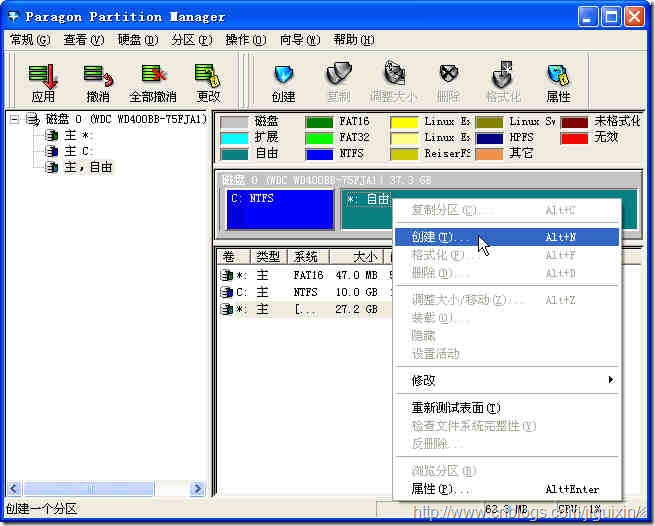Click the 无效 red legend swatch
Image resolution: width=655 pixels, height=526 pixels.
coord(574,138)
